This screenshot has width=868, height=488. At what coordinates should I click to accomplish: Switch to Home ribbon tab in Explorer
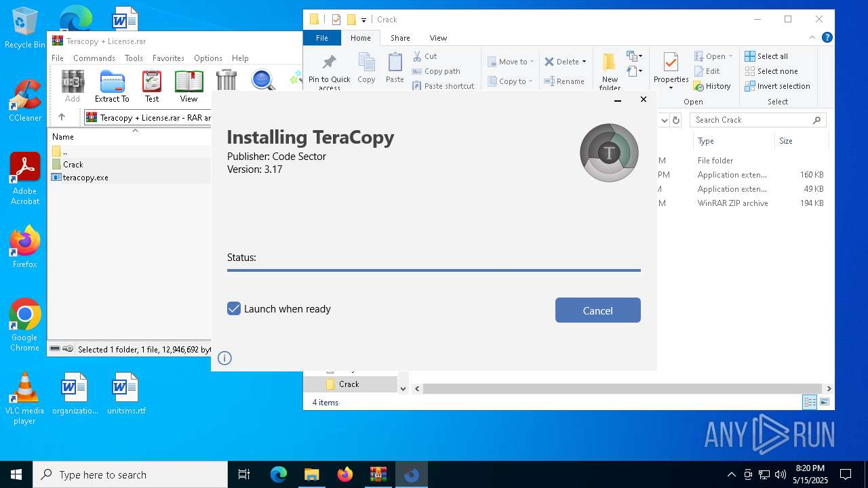(361, 38)
